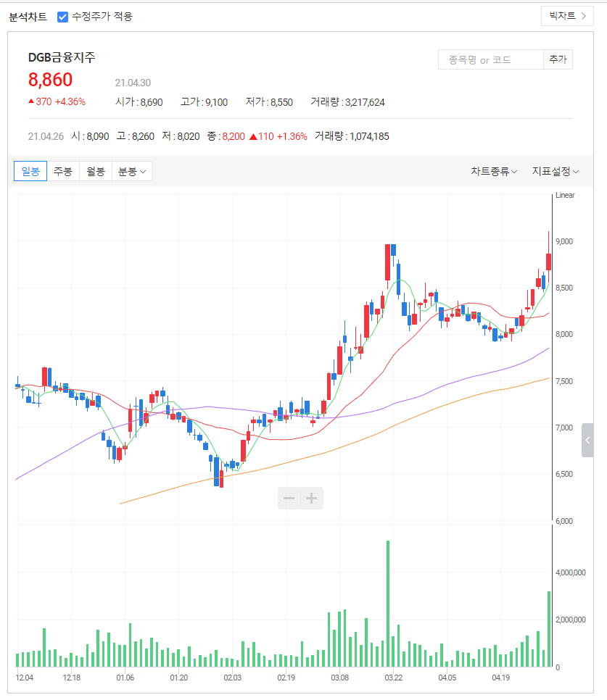Zoom in chart with plus button
This screenshot has width=607, height=700.
[x=312, y=499]
